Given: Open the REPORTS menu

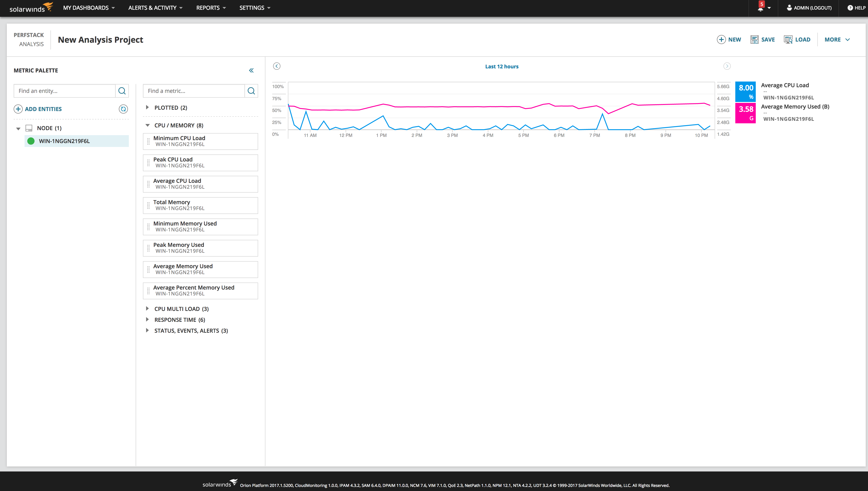Looking at the screenshot, I should pos(211,8).
